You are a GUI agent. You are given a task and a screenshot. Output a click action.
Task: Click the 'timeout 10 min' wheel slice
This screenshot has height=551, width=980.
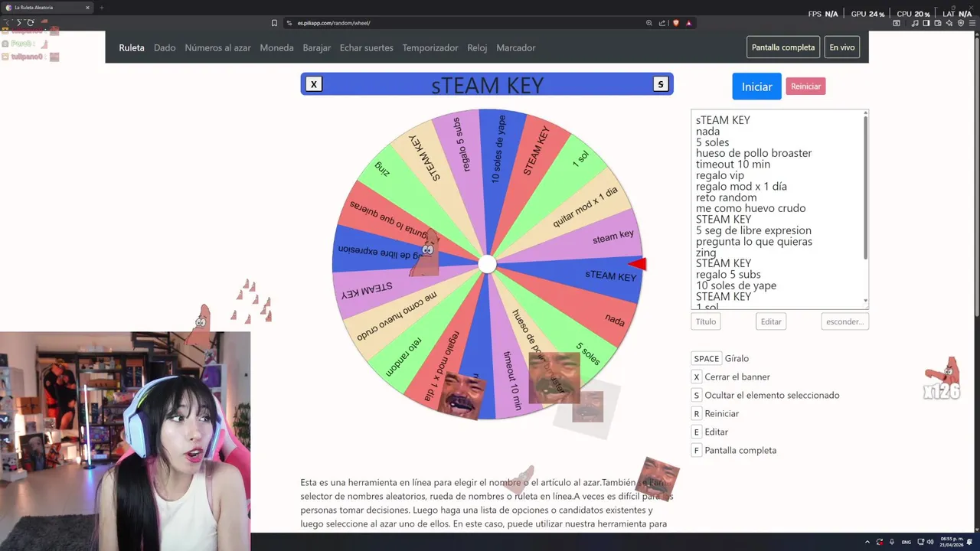(512, 380)
